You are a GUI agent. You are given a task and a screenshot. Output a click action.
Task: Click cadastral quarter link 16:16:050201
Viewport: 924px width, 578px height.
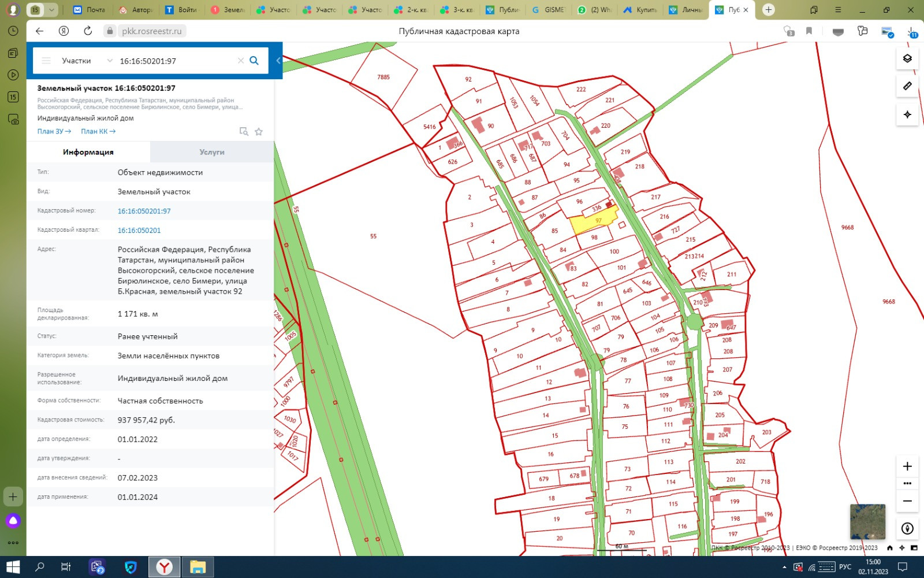[x=139, y=230]
